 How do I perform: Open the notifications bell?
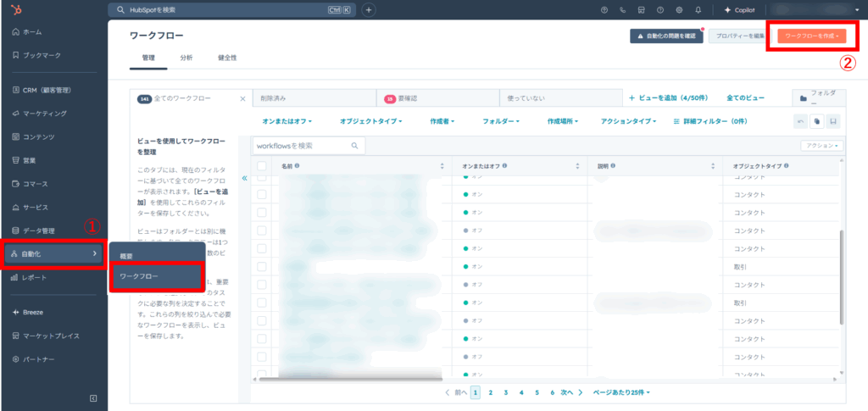coord(698,10)
